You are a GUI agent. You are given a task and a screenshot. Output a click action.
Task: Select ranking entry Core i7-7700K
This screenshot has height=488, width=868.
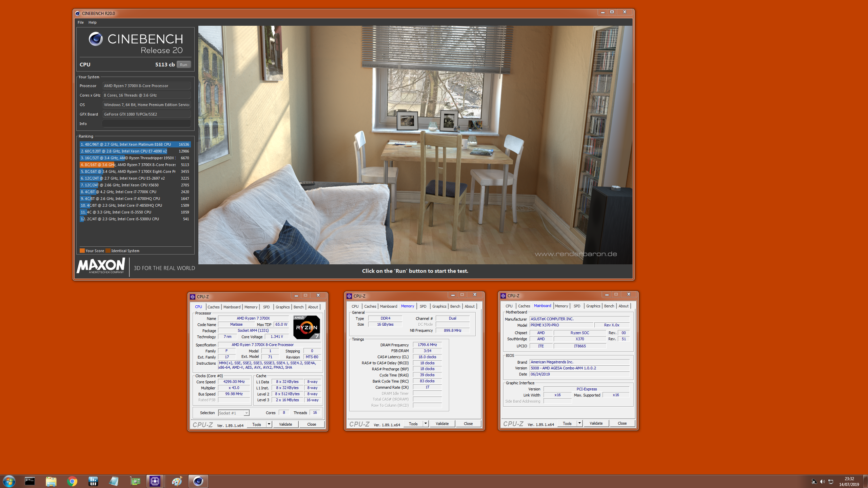135,192
